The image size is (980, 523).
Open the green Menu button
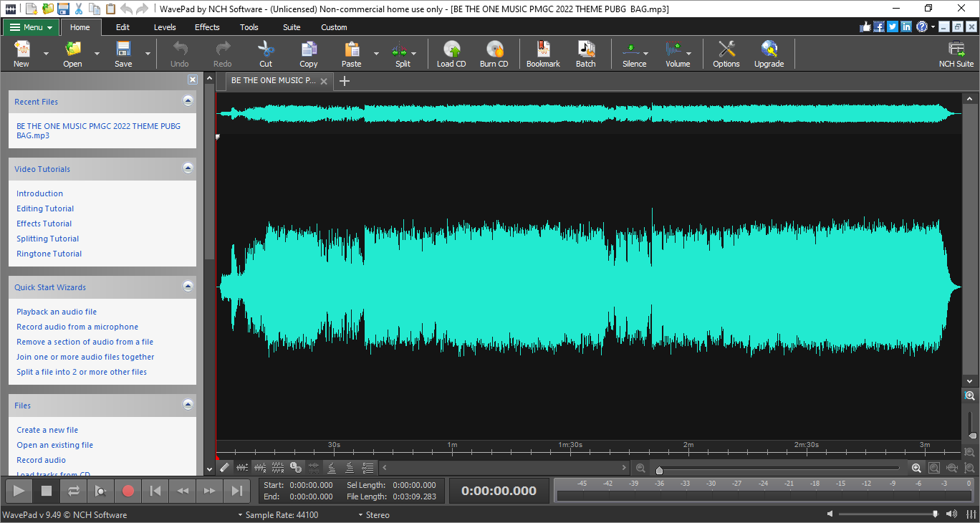click(x=31, y=27)
